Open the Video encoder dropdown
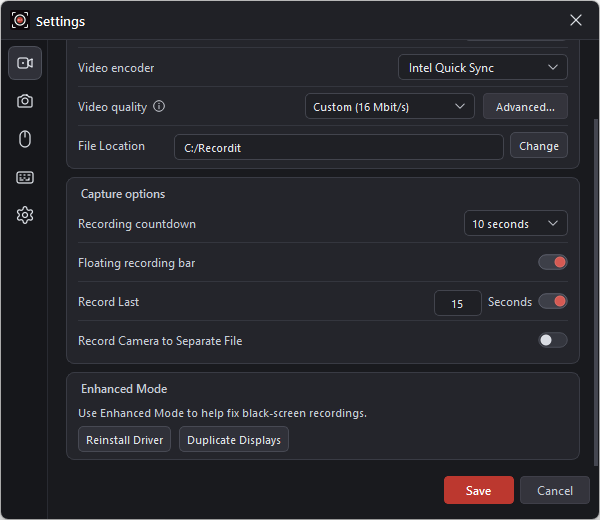Image resolution: width=600 pixels, height=520 pixels. pos(483,67)
